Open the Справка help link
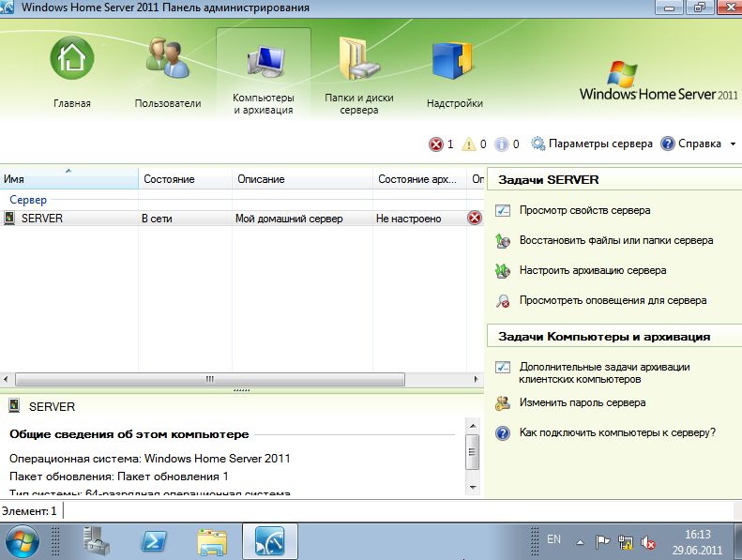Screen dimensions: 742x560 (x=700, y=144)
